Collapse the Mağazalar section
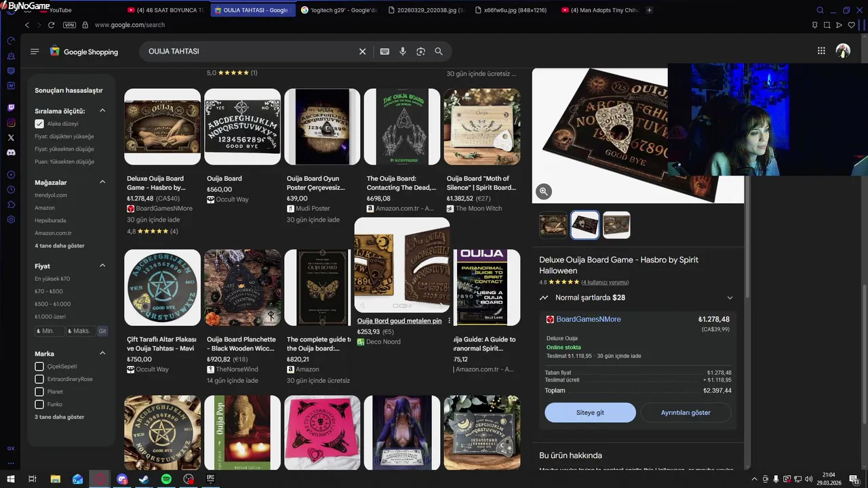Viewport: 868px width, 488px height. [x=102, y=182]
